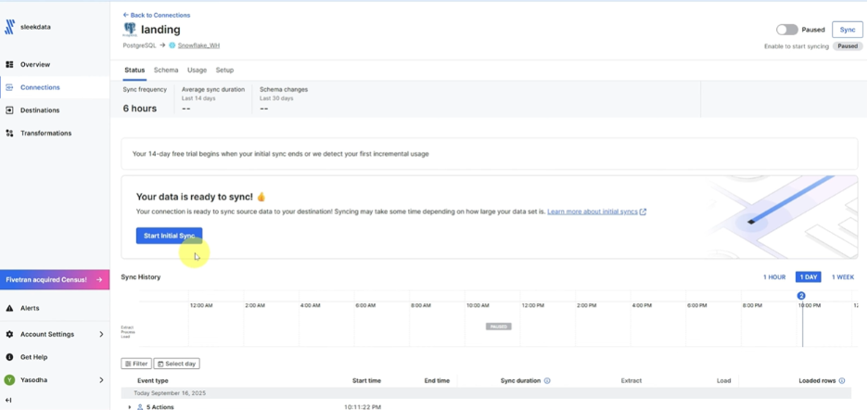Screen dimensions: 868x410
Task: Click the Alerts warning icon
Action: tap(9, 308)
